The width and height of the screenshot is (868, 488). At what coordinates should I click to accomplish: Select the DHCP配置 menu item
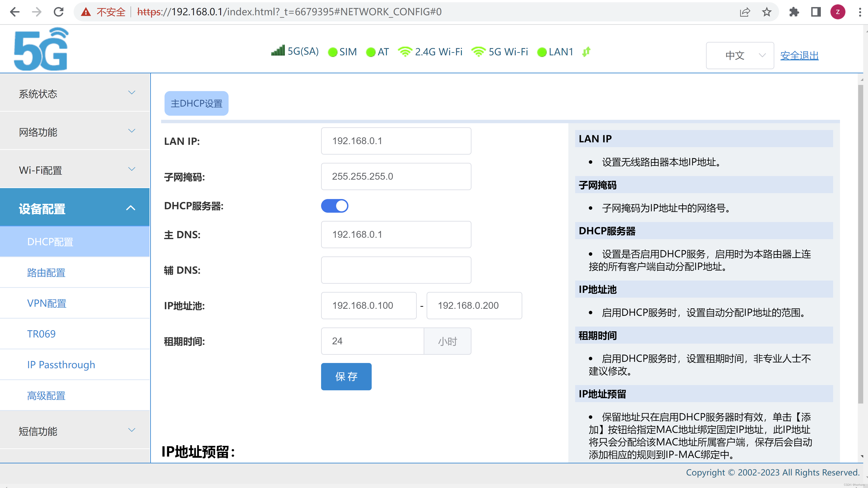click(75, 242)
